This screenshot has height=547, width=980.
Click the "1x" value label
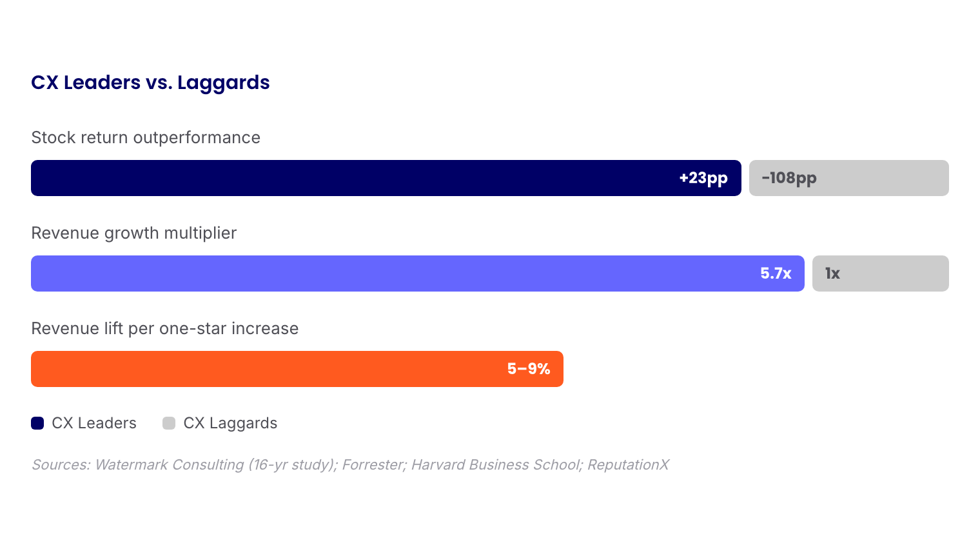pyautogui.click(x=832, y=273)
